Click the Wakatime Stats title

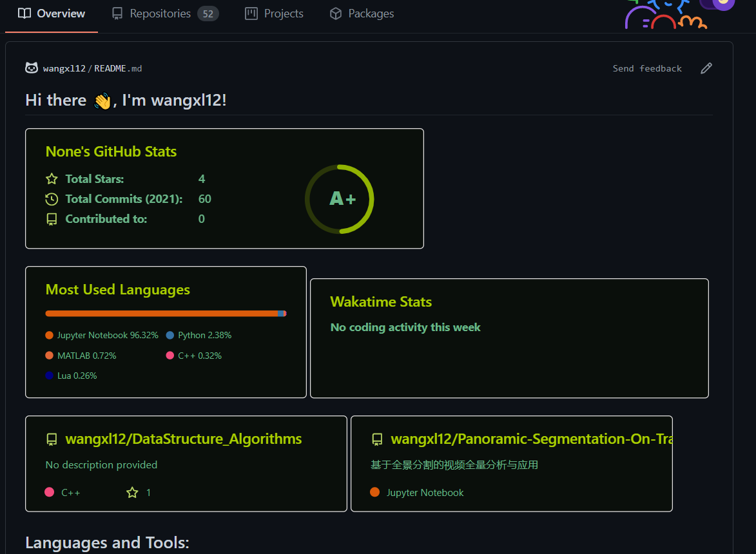(381, 301)
